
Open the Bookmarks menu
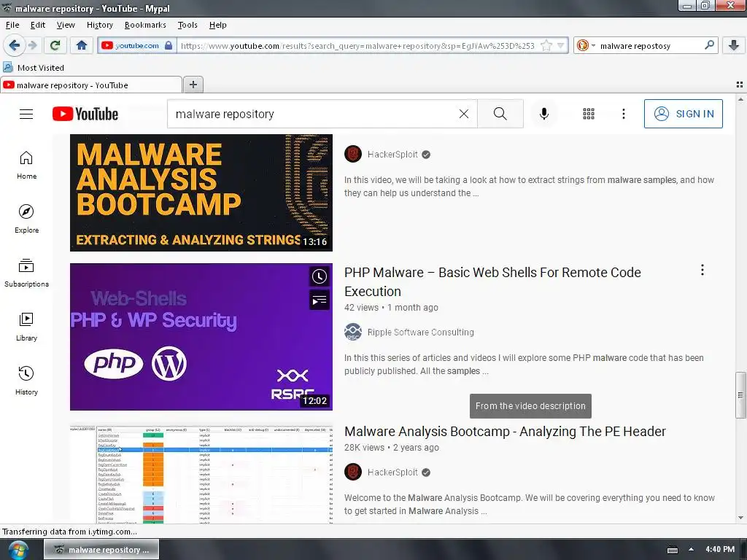tap(145, 25)
